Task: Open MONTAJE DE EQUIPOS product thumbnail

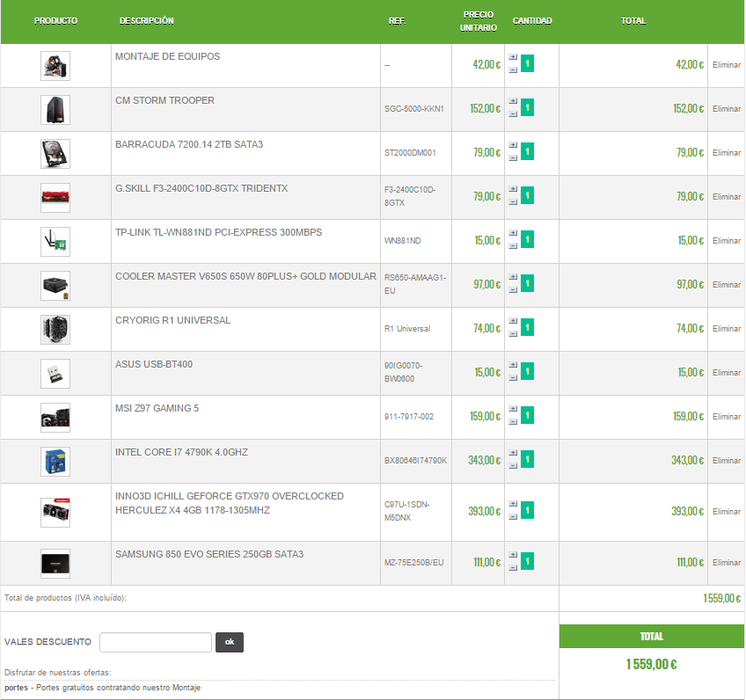Action: (55, 66)
